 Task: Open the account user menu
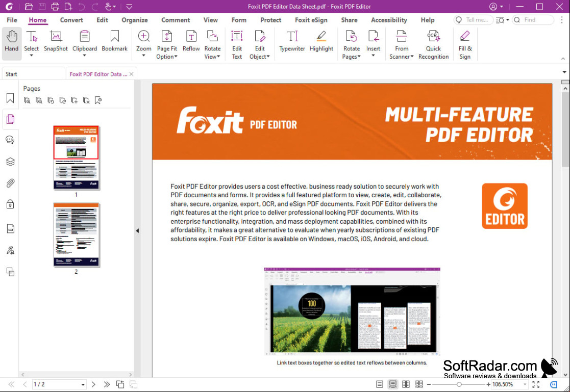point(496,7)
